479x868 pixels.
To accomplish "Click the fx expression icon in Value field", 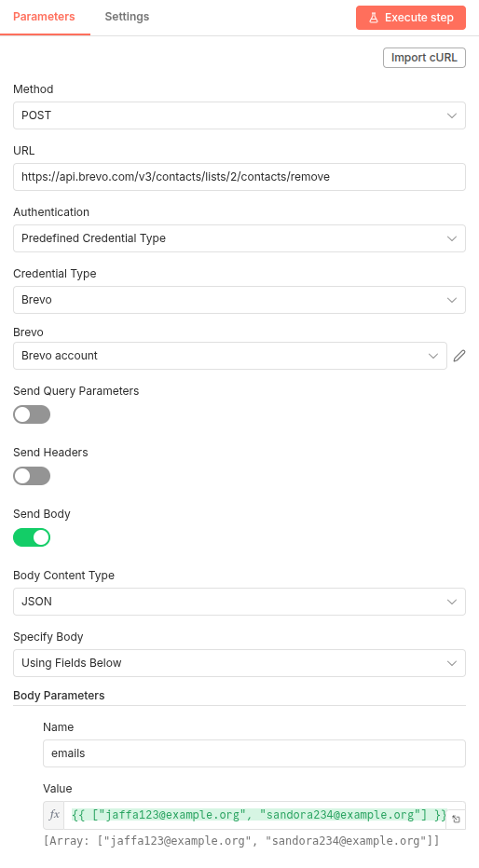I will 54,815.
